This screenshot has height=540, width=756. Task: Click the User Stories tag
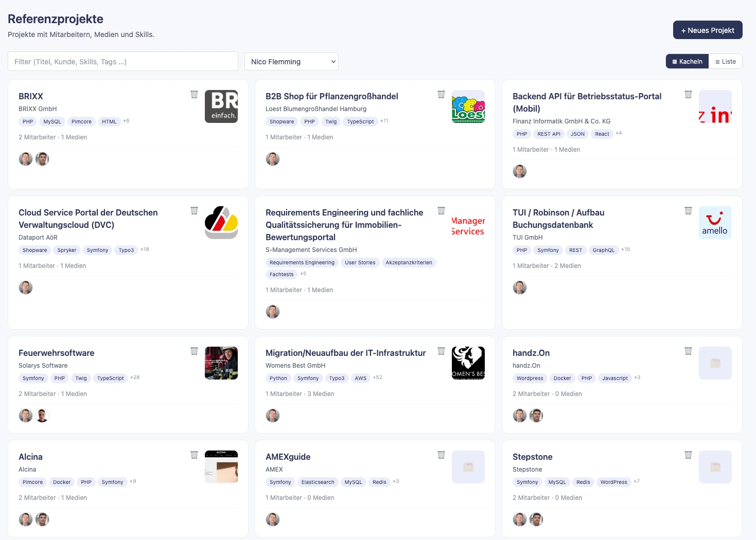(360, 263)
